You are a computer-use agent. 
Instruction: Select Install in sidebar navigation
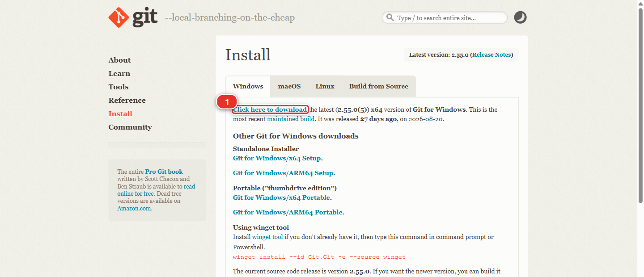click(x=120, y=114)
